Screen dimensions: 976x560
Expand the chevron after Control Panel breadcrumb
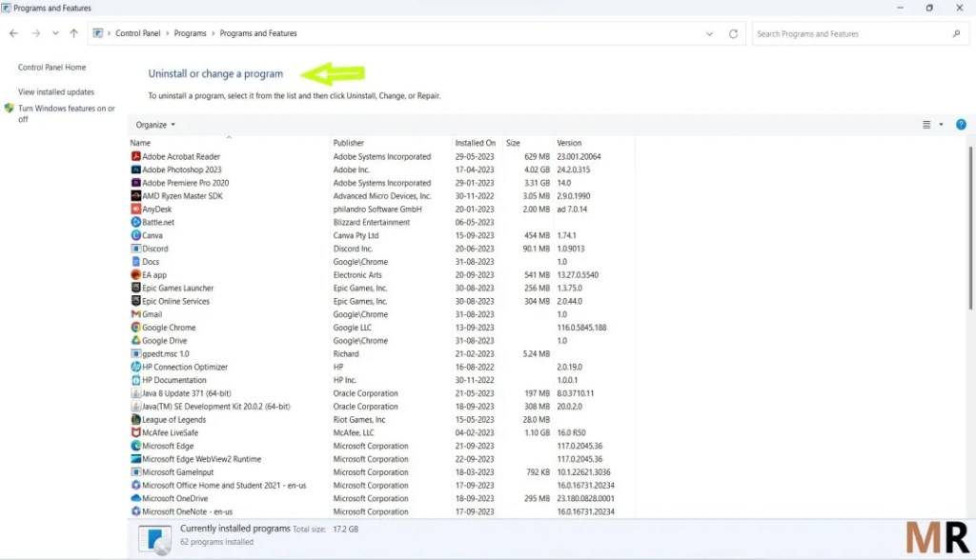[167, 33]
